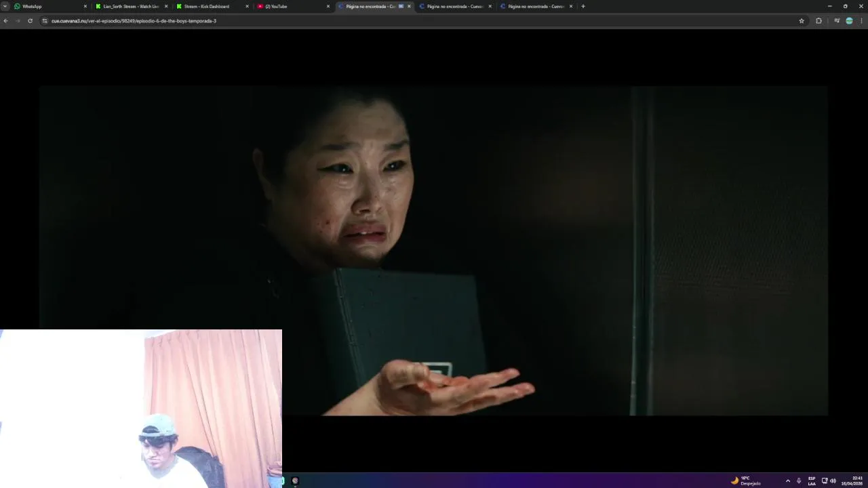Show hidden system tray icons
The image size is (868, 488).
787,481
